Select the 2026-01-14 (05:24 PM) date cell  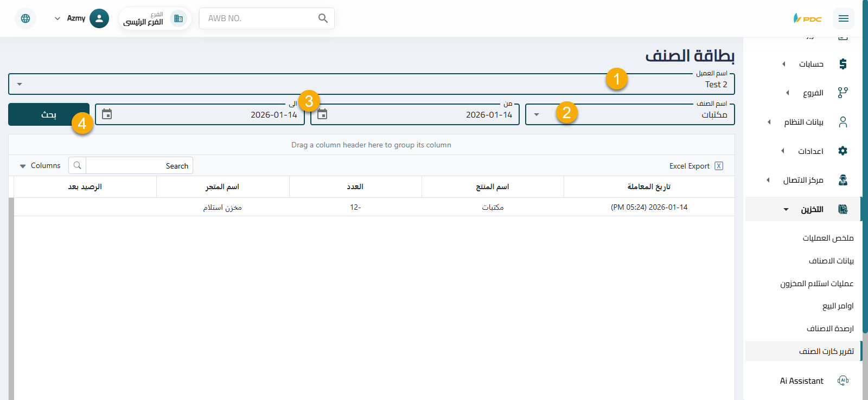click(649, 207)
